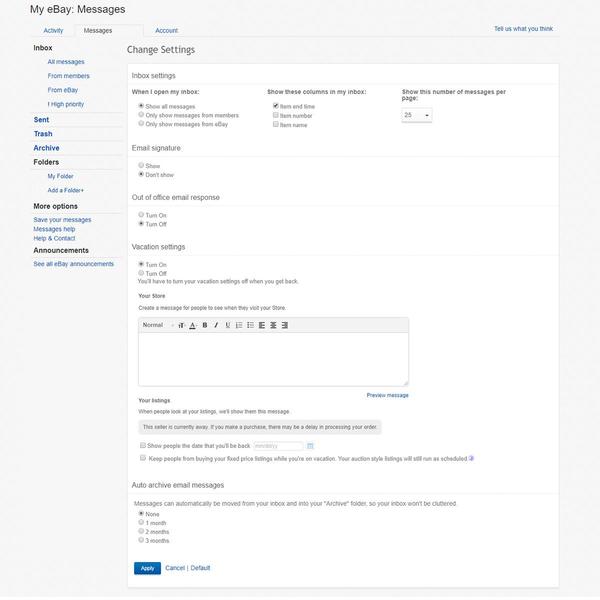Click Preview message link
The image size is (600, 600).
click(388, 395)
